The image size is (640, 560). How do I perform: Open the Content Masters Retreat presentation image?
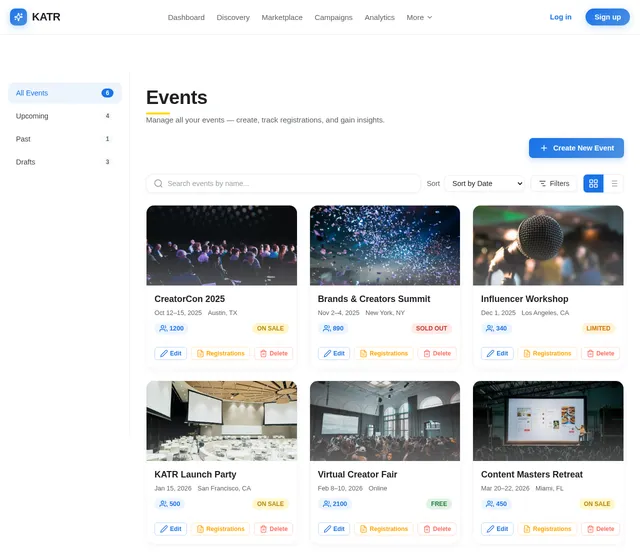pyautogui.click(x=548, y=421)
